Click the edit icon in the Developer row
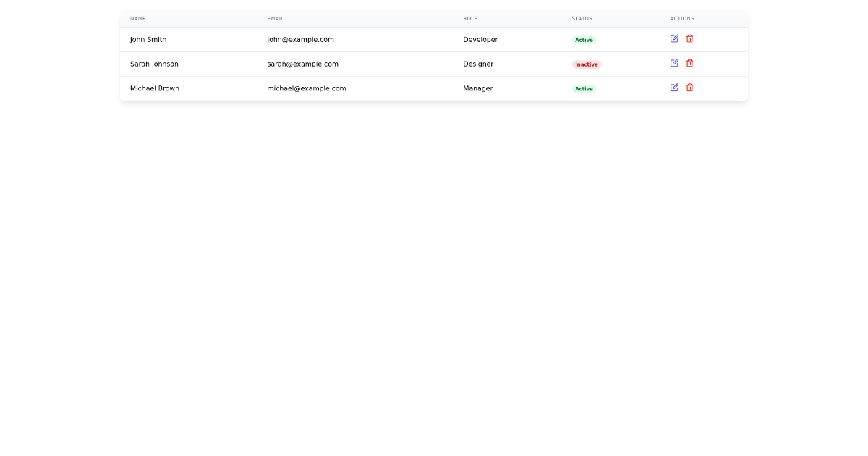The width and height of the screenshot is (868, 456). [x=674, y=38]
